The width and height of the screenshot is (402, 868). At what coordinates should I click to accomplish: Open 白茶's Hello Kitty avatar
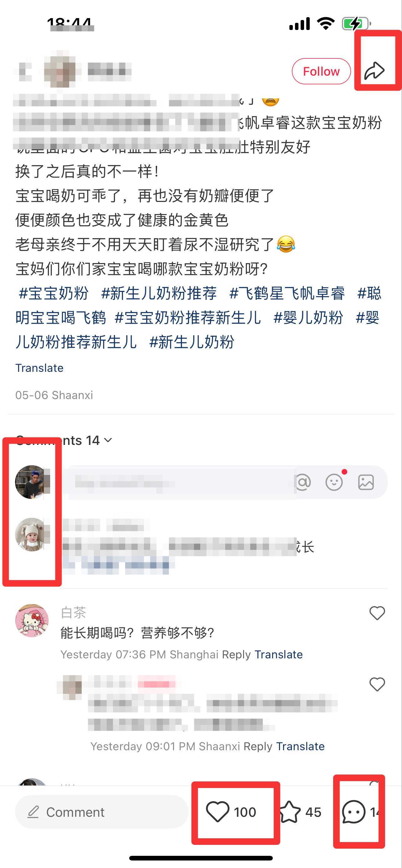[x=32, y=620]
